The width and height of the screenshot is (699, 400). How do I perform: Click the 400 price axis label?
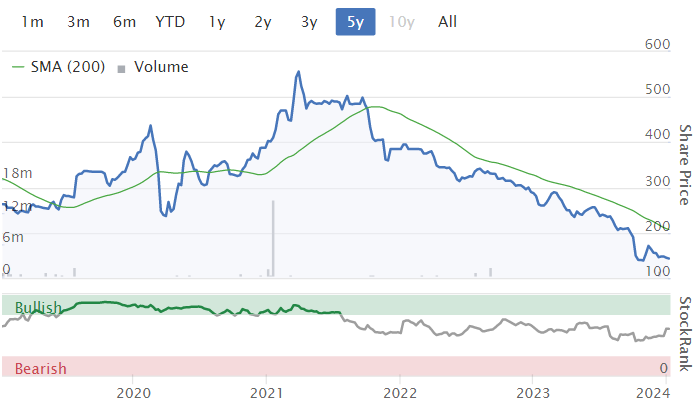(x=658, y=134)
